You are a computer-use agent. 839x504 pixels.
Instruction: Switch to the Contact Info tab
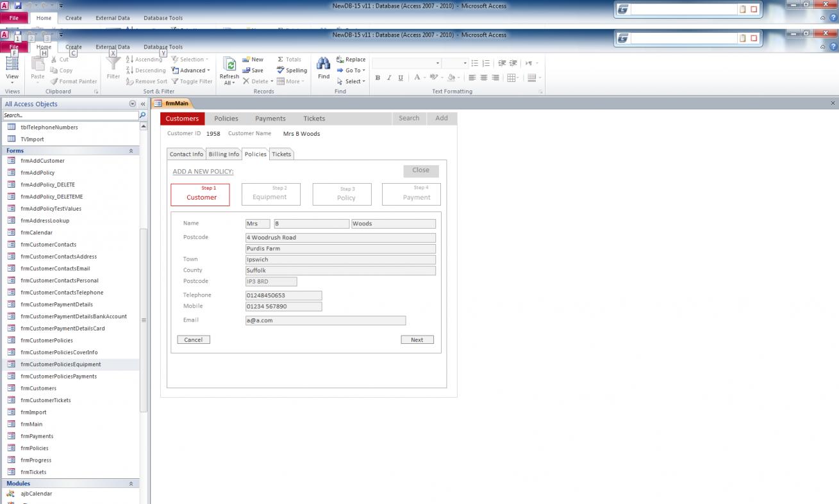(x=187, y=154)
